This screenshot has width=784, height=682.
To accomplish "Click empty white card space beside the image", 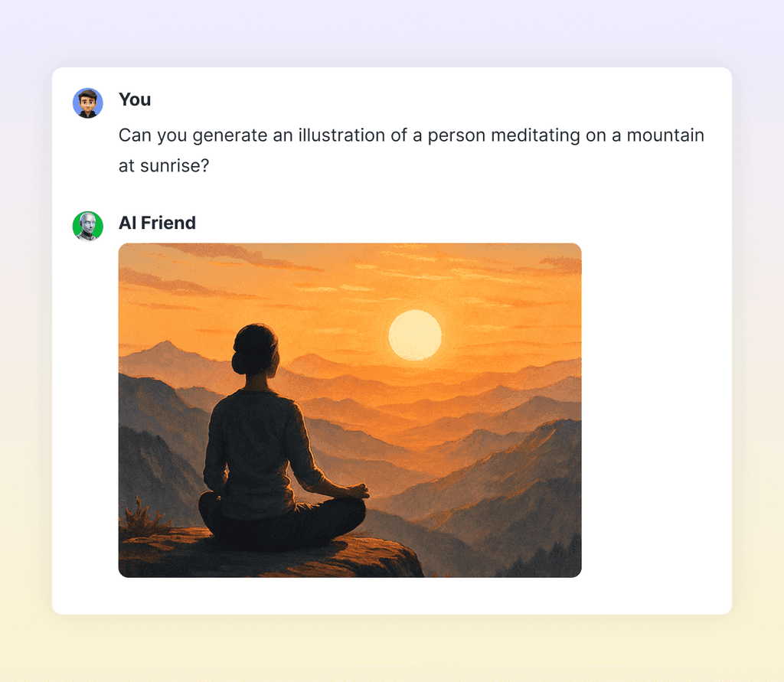I will click(x=655, y=410).
